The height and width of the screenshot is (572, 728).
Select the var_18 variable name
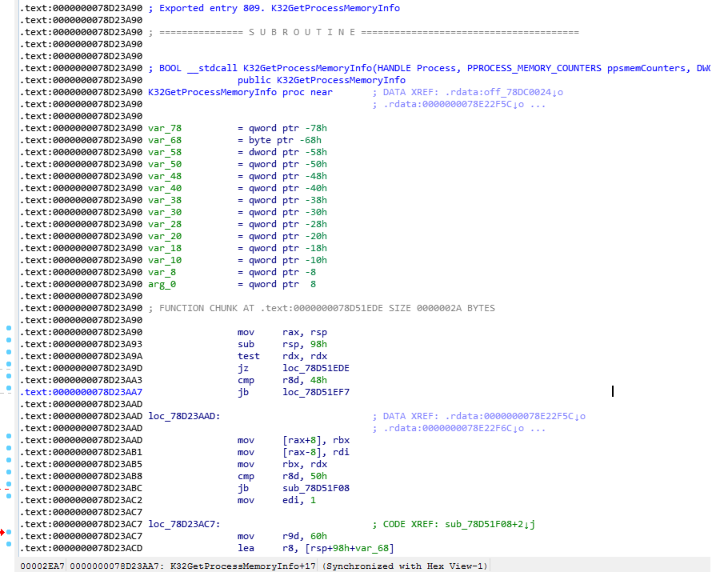165,248
